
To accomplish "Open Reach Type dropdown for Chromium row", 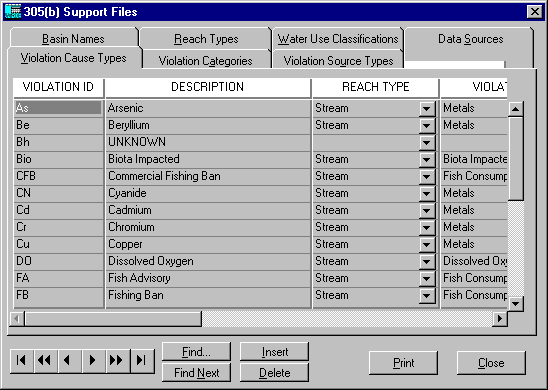I will (426, 228).
